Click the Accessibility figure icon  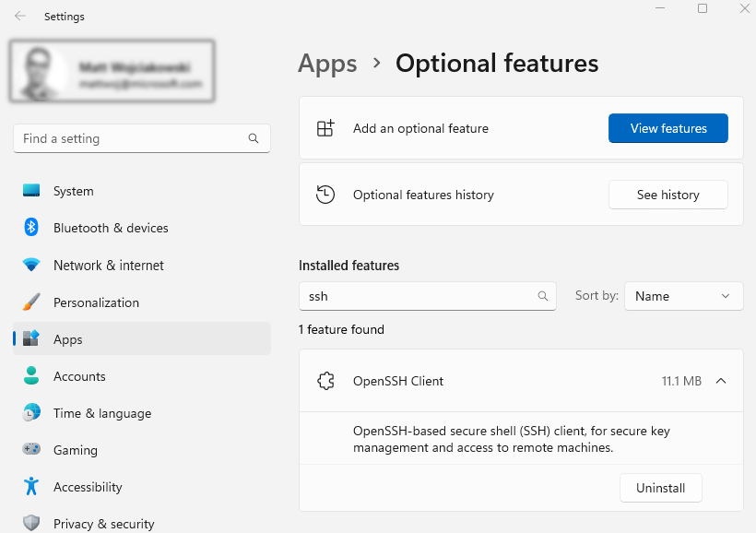point(31,487)
